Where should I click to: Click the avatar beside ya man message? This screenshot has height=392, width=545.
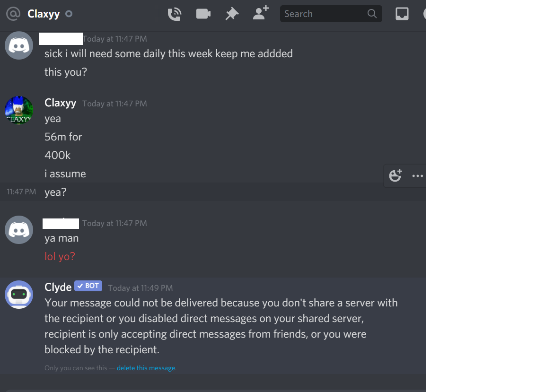19,230
